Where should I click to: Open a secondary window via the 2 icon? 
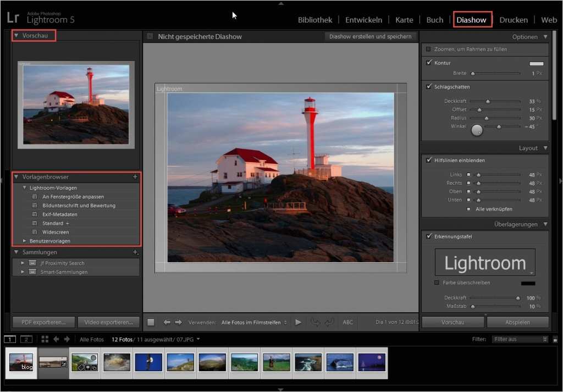click(26, 339)
